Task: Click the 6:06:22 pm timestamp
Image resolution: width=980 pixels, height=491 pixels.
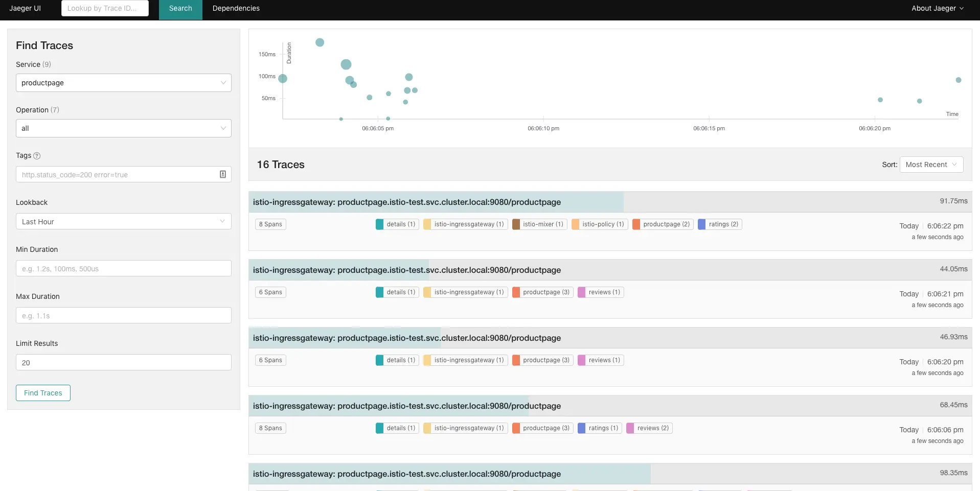Action: 945,226
